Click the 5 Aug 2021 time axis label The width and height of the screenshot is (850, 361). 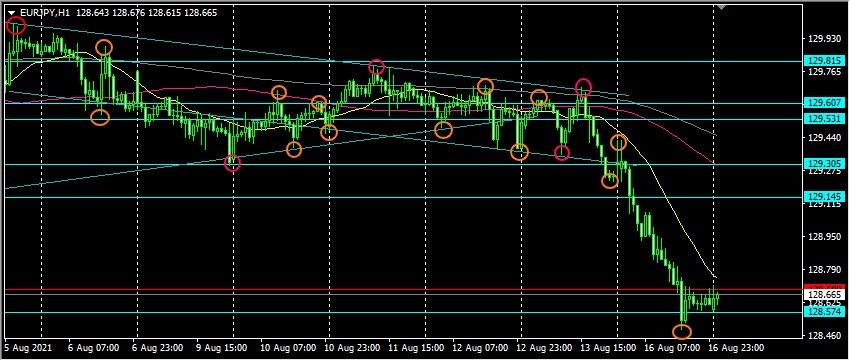[23, 347]
